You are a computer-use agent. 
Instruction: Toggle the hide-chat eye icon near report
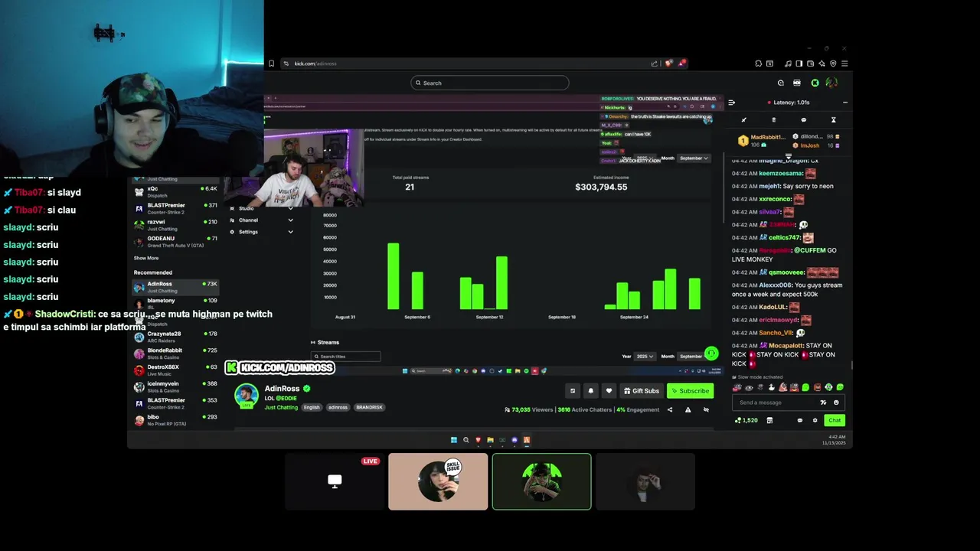[706, 409]
